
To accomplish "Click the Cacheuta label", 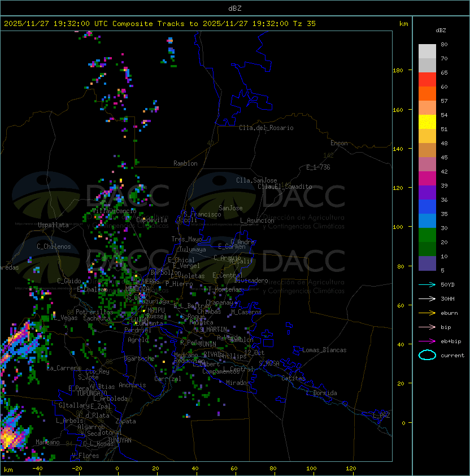I will tap(97, 318).
